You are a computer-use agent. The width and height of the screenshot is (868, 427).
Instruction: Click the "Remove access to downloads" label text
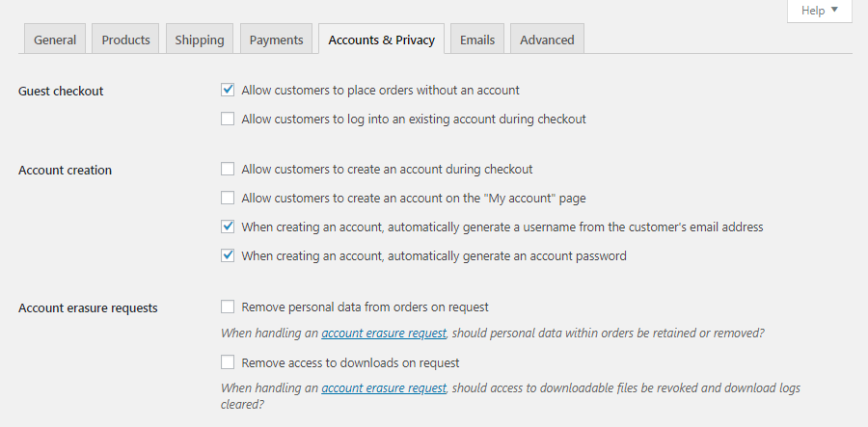click(350, 363)
